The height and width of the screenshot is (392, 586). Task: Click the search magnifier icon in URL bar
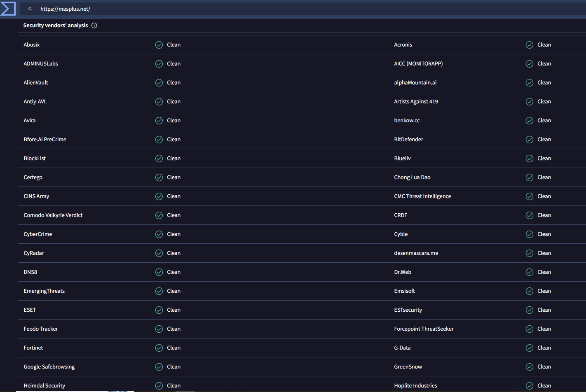30,9
